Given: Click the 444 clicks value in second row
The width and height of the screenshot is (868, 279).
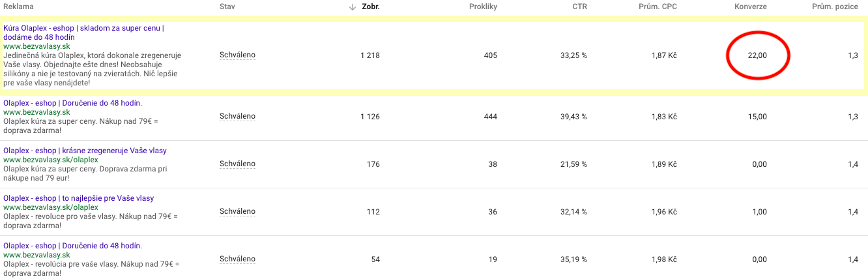Looking at the screenshot, I should 491,117.
